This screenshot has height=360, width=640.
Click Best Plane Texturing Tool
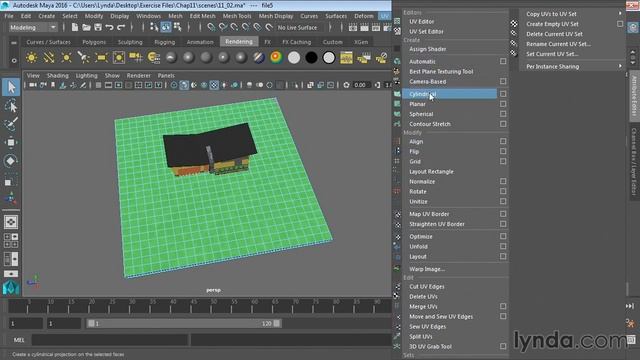pyautogui.click(x=441, y=71)
